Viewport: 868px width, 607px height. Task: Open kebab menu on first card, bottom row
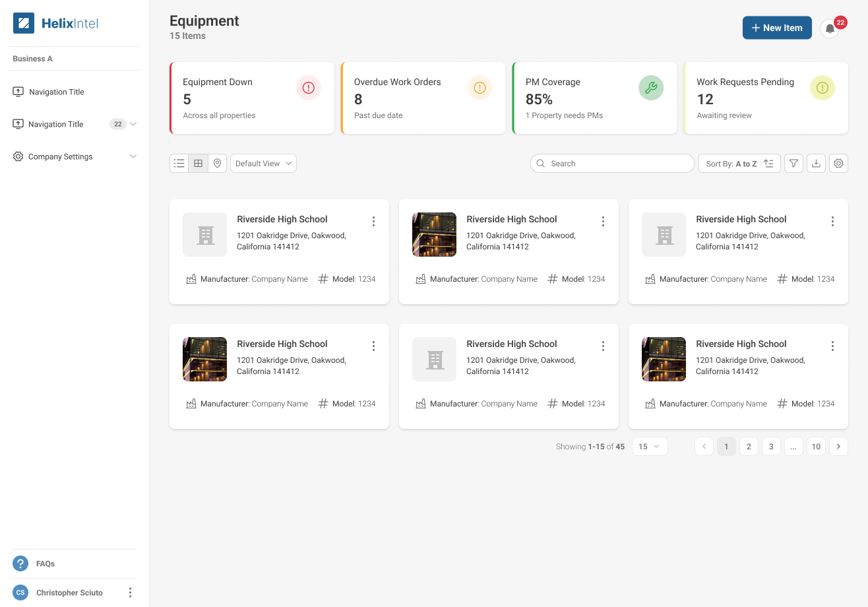coord(373,346)
